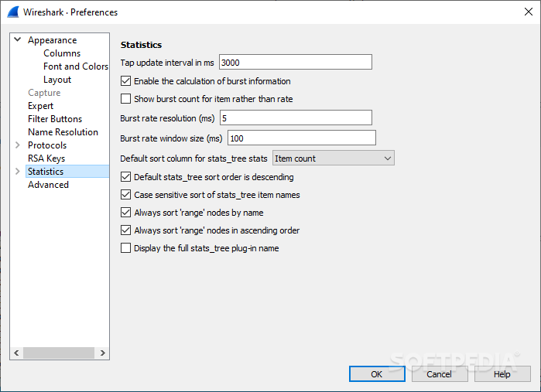
Task: Go to Filter Buttons preferences
Action: (55, 119)
